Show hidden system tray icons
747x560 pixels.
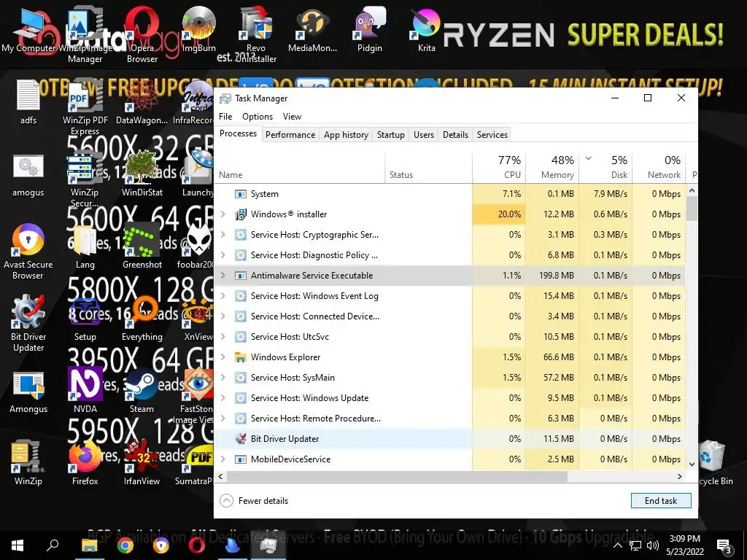pyautogui.click(x=617, y=545)
